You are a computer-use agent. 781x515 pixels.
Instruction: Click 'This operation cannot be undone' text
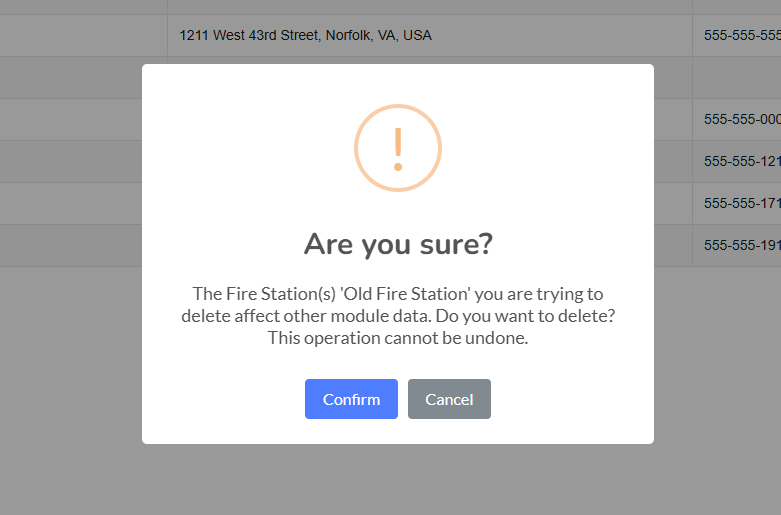pos(398,338)
